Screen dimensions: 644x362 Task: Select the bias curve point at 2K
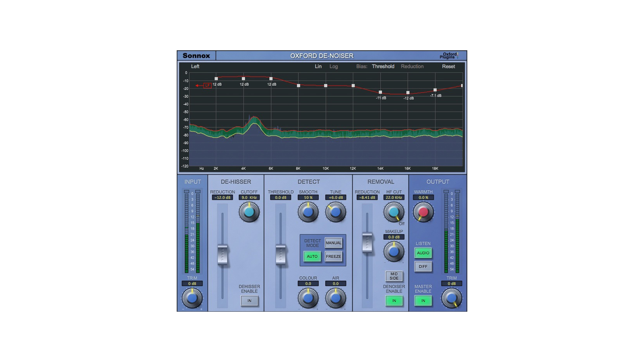(x=216, y=79)
